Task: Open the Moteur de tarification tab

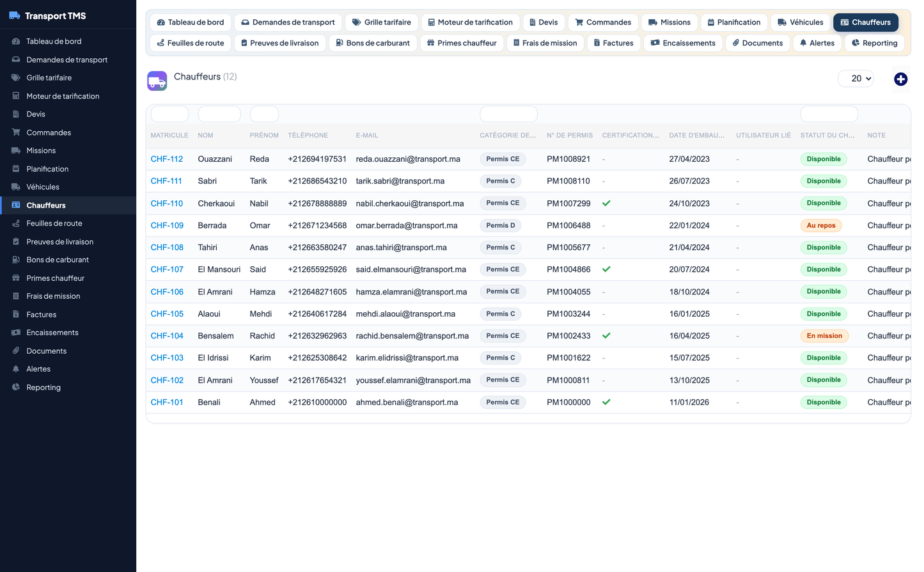Action: (x=470, y=22)
